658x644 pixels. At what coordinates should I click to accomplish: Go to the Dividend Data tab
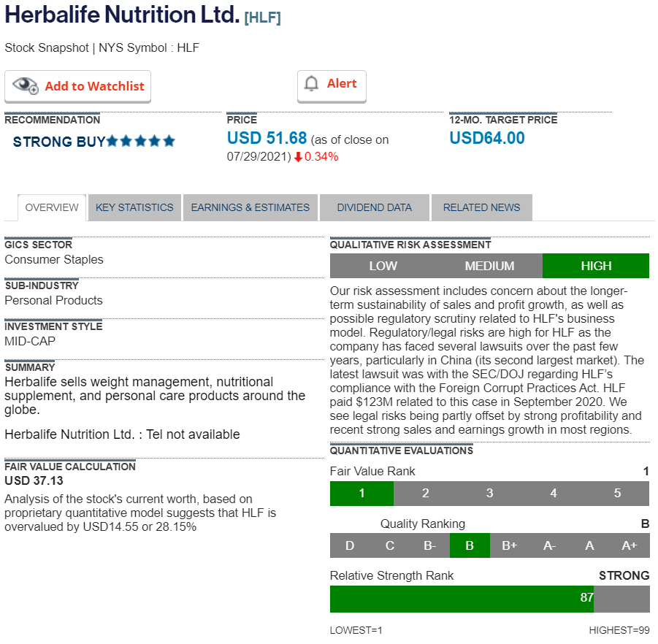375,207
